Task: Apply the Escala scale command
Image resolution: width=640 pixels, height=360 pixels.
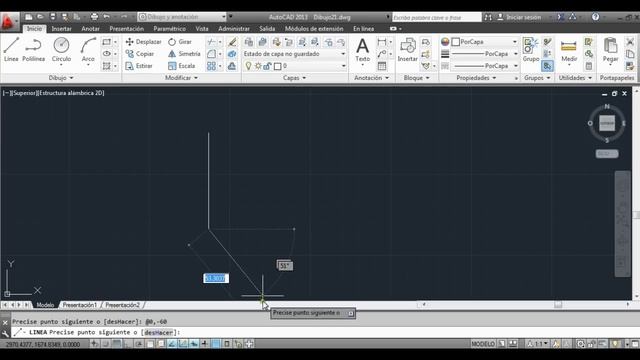Action: (x=182, y=66)
